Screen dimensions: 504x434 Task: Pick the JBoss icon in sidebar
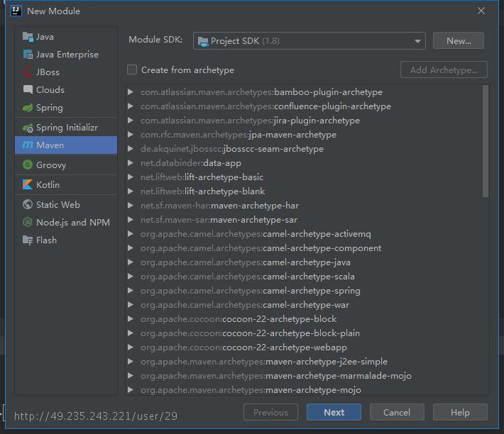point(28,72)
